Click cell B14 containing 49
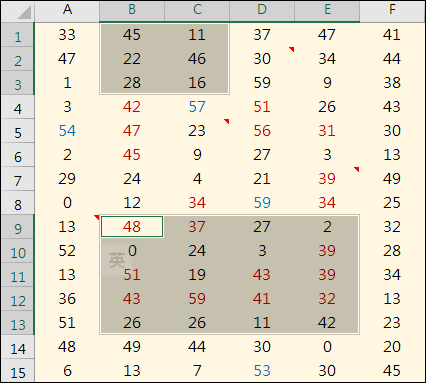 (132, 347)
